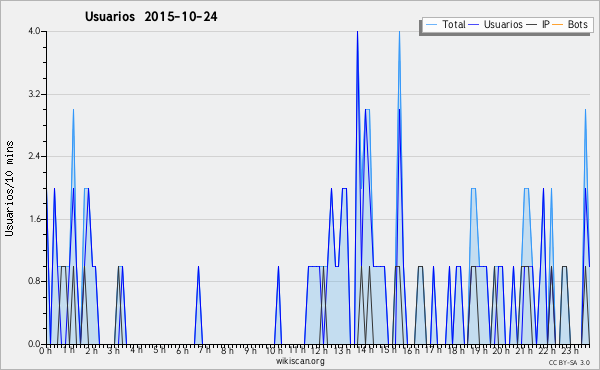The width and height of the screenshot is (600, 370).
Task: Click the '18 h' x-axis label
Action: (456, 350)
